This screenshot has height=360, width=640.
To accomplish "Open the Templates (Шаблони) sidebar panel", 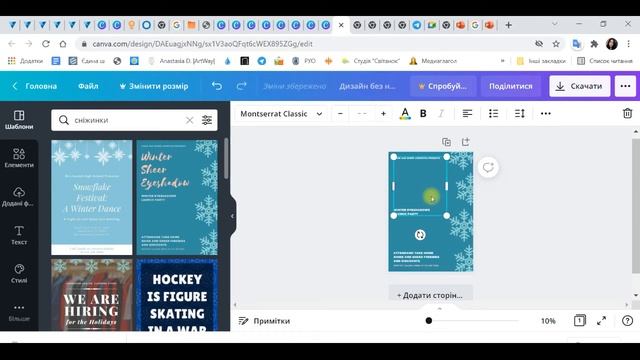I will [x=19, y=120].
